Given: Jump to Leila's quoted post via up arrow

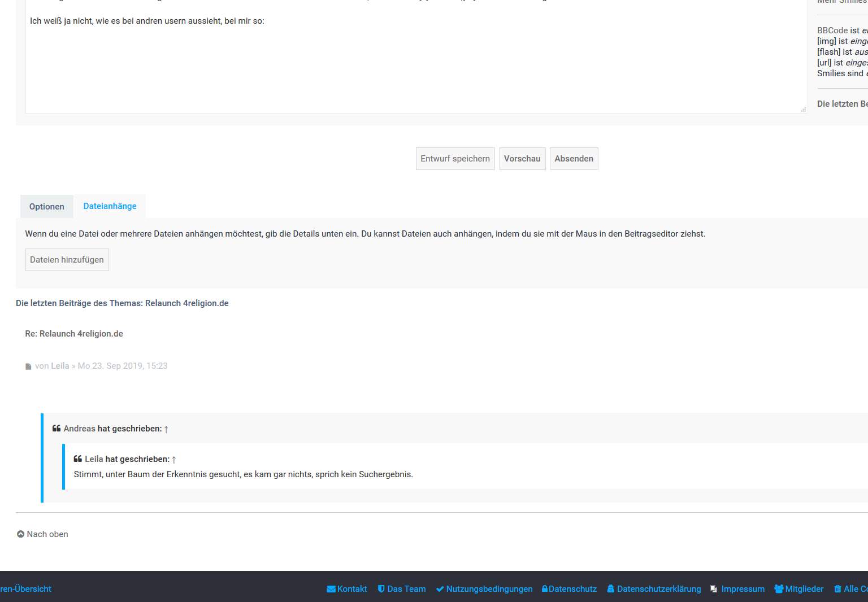Looking at the screenshot, I should pos(174,460).
